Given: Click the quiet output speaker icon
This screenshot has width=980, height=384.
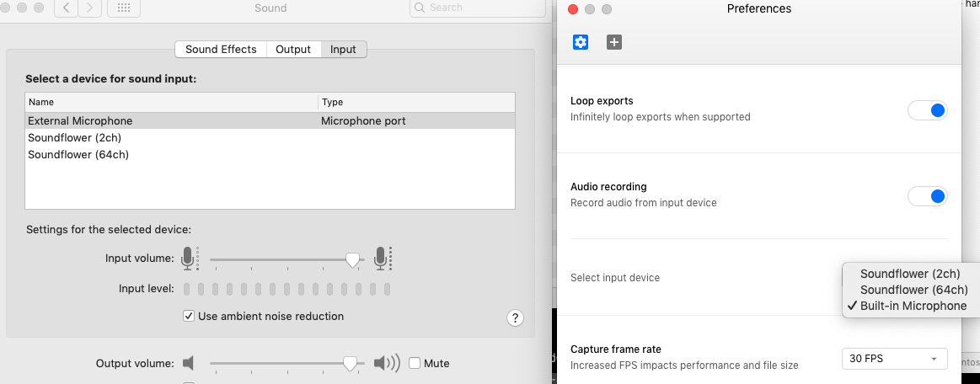Looking at the screenshot, I should point(188,363).
